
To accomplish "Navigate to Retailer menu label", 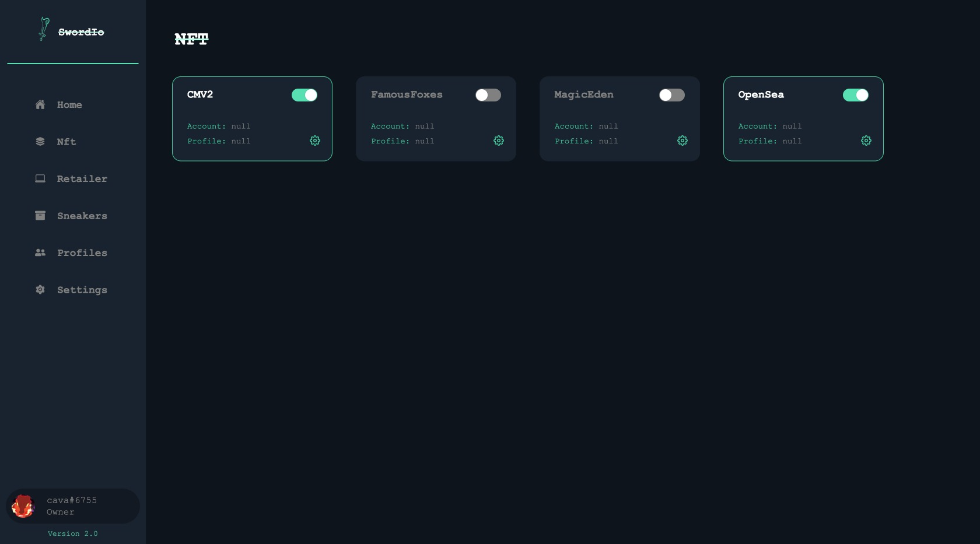I will pyautogui.click(x=82, y=179).
